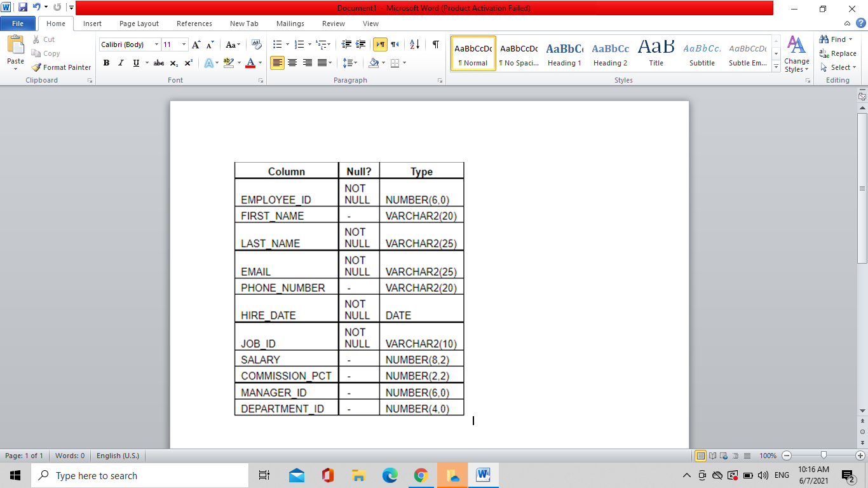Apply Subscript formatting
868x488 pixels.
click(x=173, y=63)
